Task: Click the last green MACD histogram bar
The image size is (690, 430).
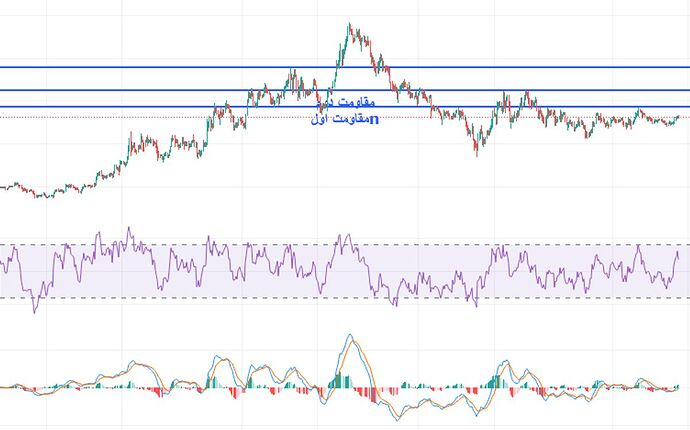Action: (x=677, y=386)
